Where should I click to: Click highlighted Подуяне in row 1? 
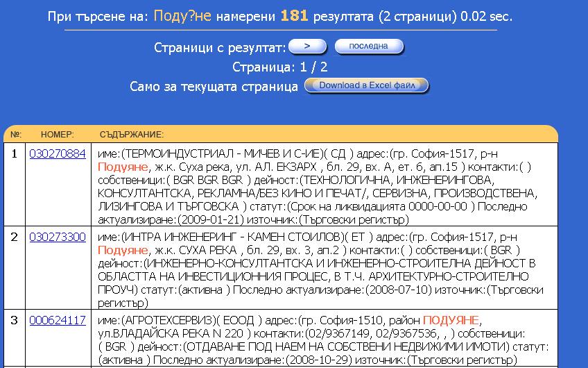123,167
